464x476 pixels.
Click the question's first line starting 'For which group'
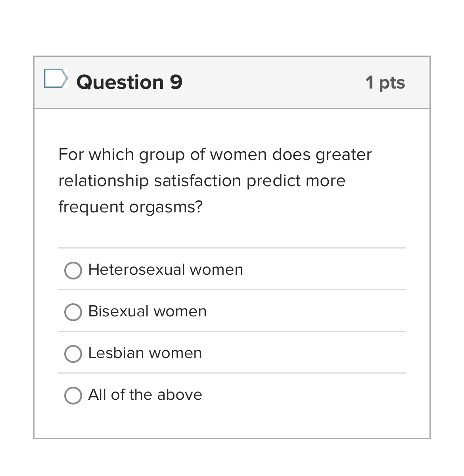coord(215,154)
